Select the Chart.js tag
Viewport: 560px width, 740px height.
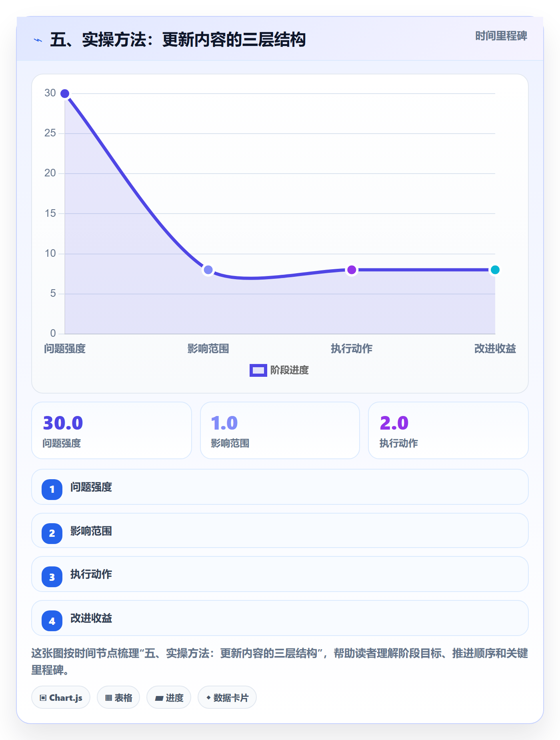pos(61,697)
